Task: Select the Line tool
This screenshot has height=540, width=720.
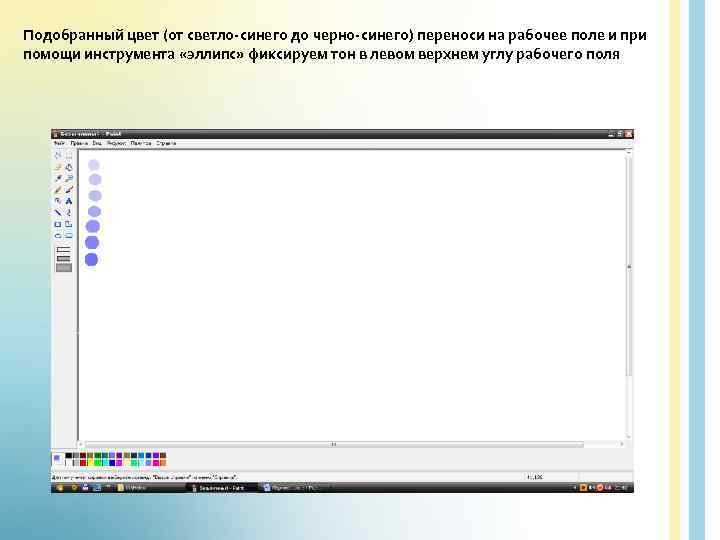Action: click(58, 212)
